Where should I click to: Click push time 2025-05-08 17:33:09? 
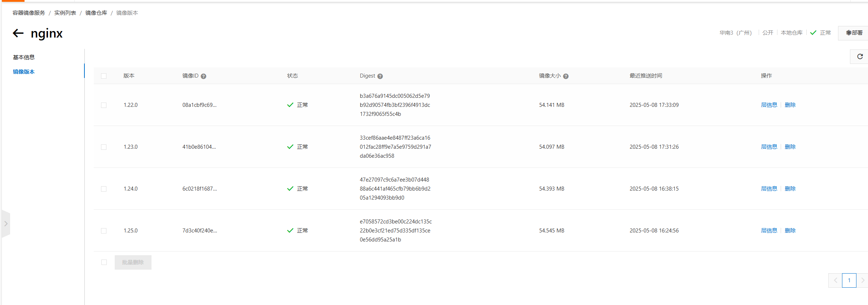654,105
